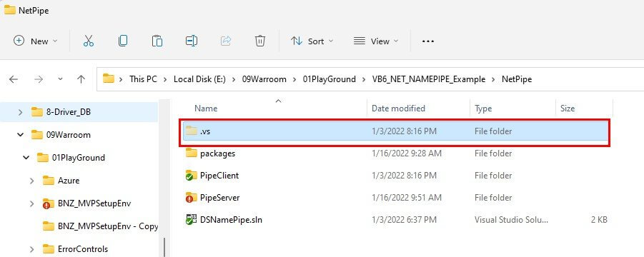644x257 pixels.
Task: Click the Delete trash can icon
Action: pos(260,41)
